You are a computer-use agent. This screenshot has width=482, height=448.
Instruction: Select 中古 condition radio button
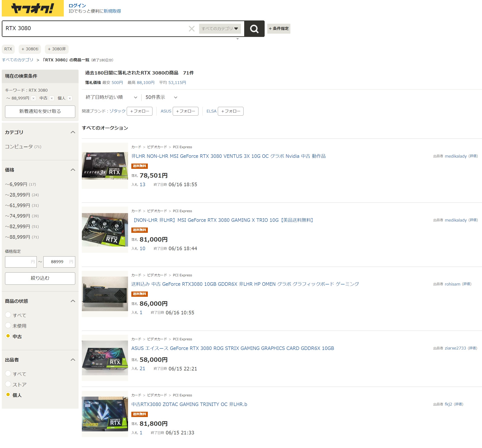(x=8, y=336)
